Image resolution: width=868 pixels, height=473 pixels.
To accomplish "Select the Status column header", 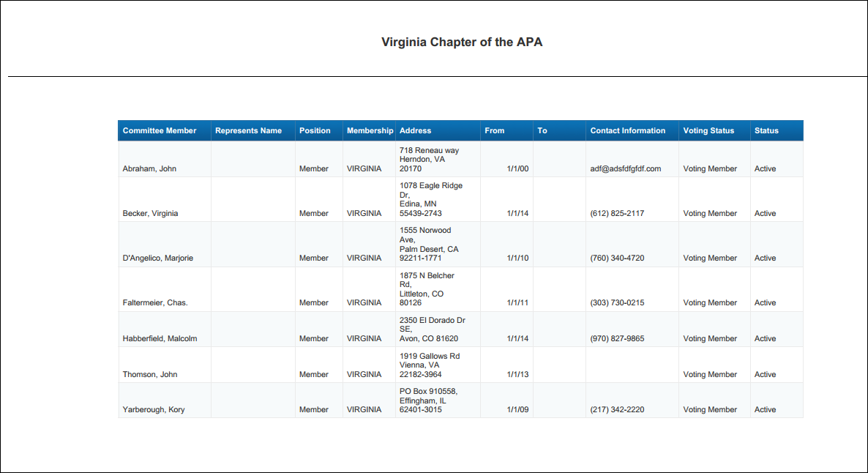I will (x=766, y=131).
